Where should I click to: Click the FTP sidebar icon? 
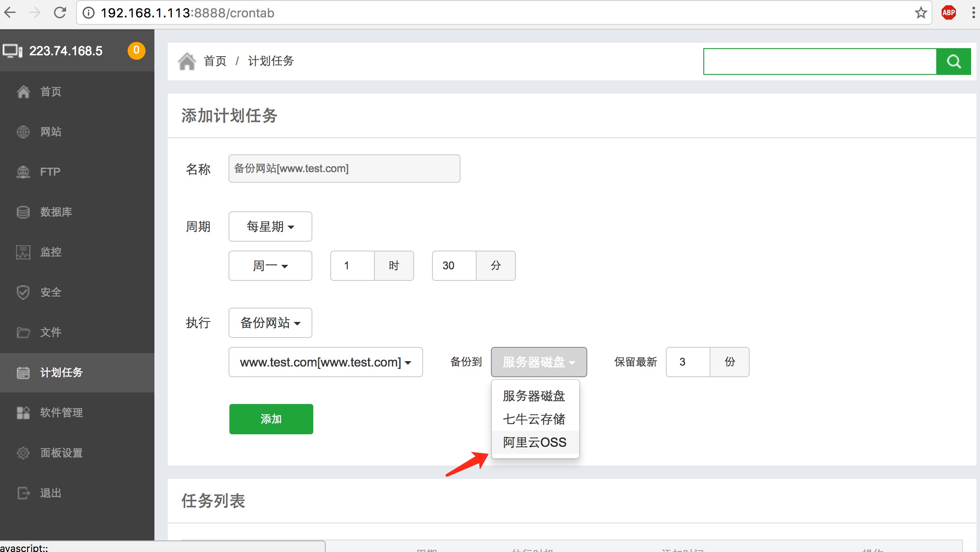23,171
